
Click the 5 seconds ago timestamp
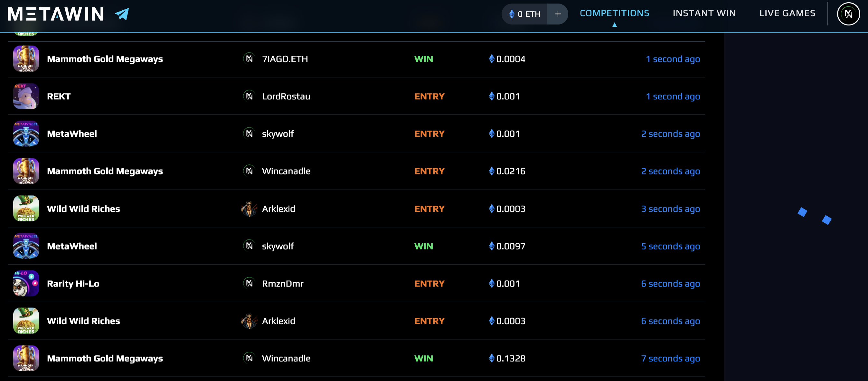pyautogui.click(x=670, y=246)
